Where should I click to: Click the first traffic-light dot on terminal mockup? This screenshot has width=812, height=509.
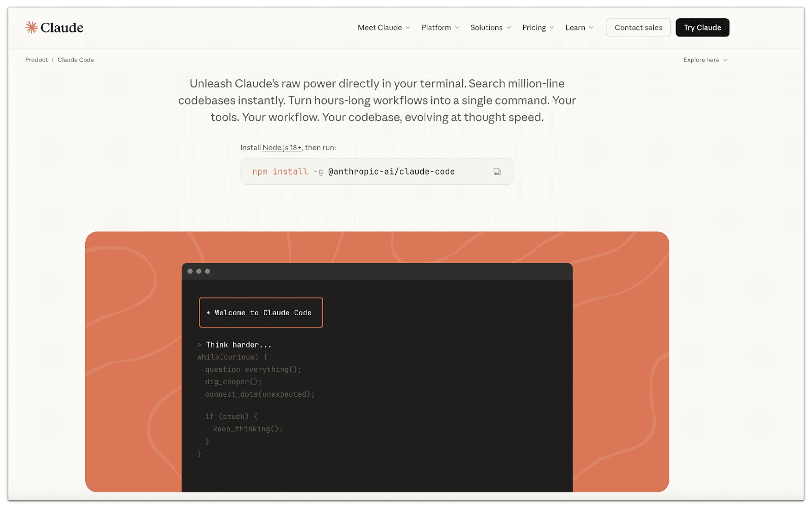click(191, 271)
